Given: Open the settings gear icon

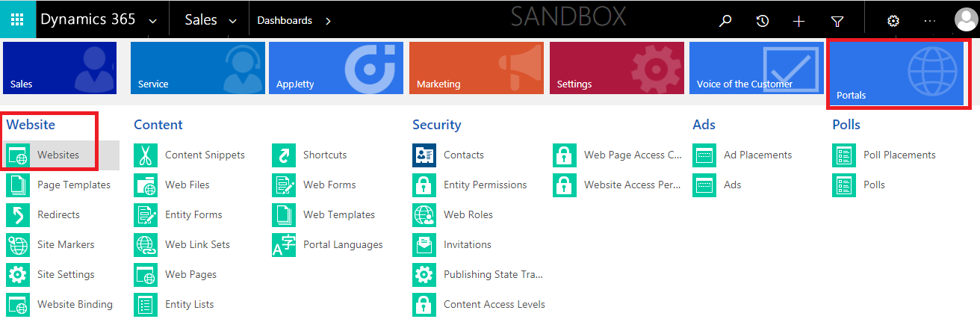Looking at the screenshot, I should (893, 21).
